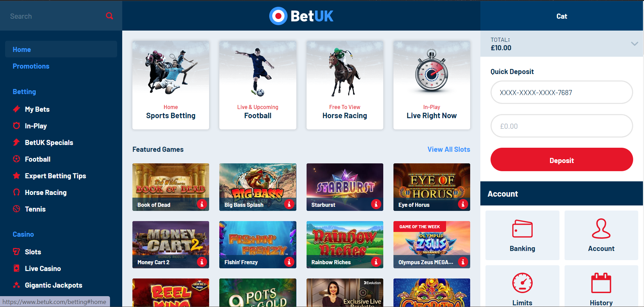Screen dimensions: 644x307
Task: Click the red Deposit button
Action: pos(562,160)
